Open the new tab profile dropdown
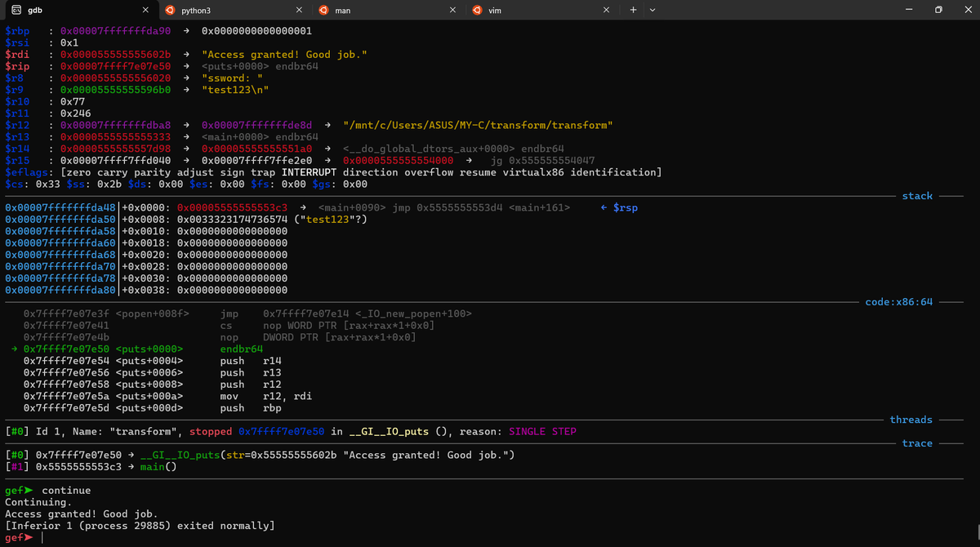 [652, 10]
